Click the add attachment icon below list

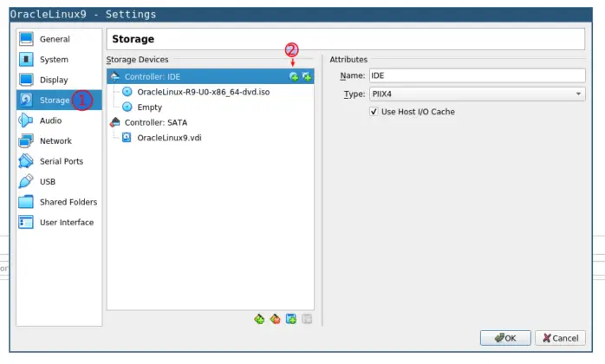[291, 319]
